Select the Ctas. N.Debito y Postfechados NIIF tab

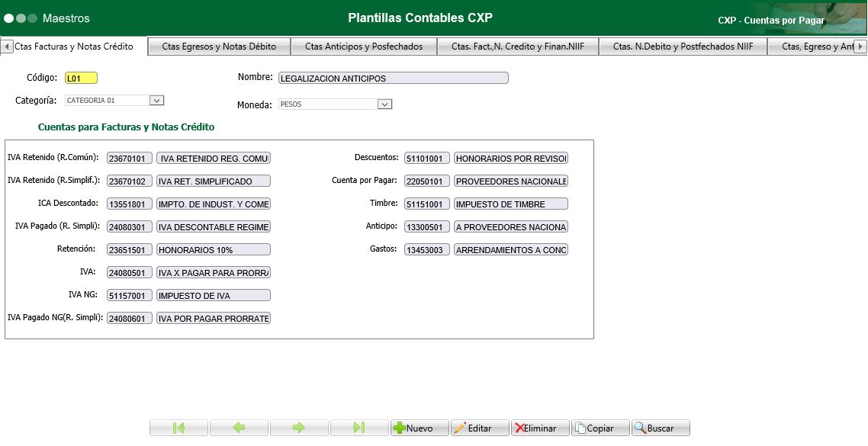tap(683, 46)
